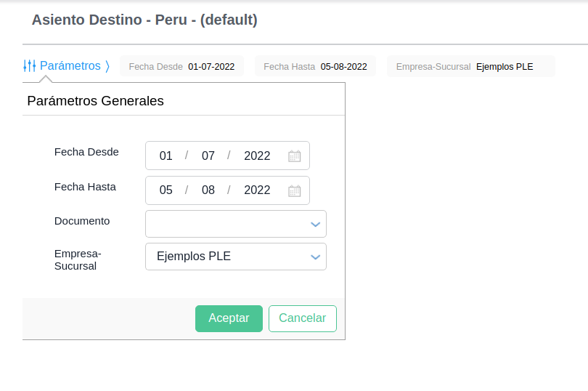Click the Cancelar button
Image resolution: width=588 pixels, height=391 pixels.
coord(303,318)
